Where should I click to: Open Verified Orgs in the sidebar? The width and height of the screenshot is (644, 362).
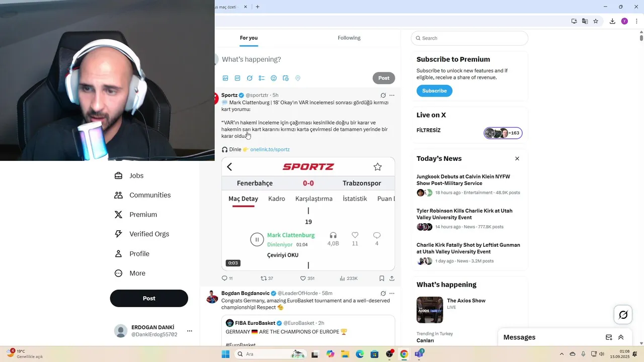click(x=141, y=234)
